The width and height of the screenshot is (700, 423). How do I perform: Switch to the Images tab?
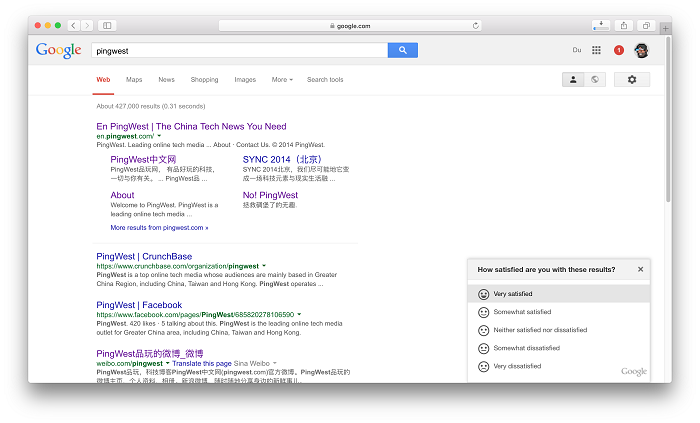(245, 79)
